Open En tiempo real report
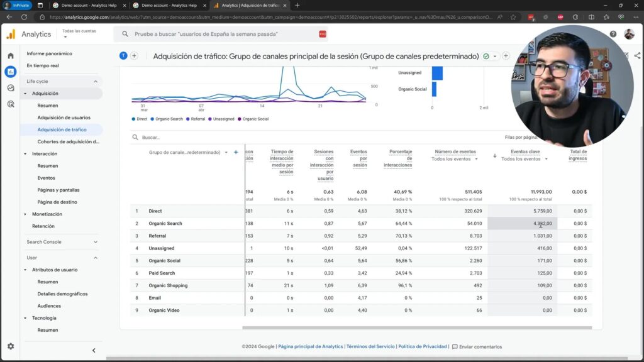The height and width of the screenshot is (362, 644). click(x=43, y=65)
